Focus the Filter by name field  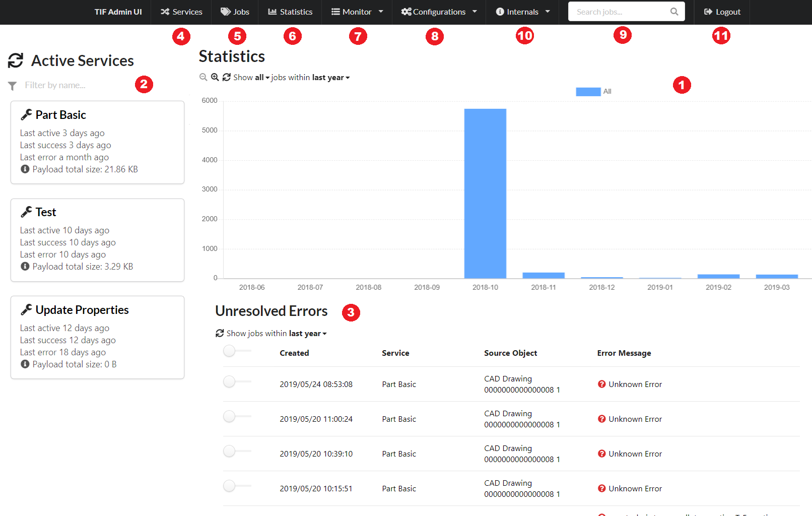coord(76,85)
